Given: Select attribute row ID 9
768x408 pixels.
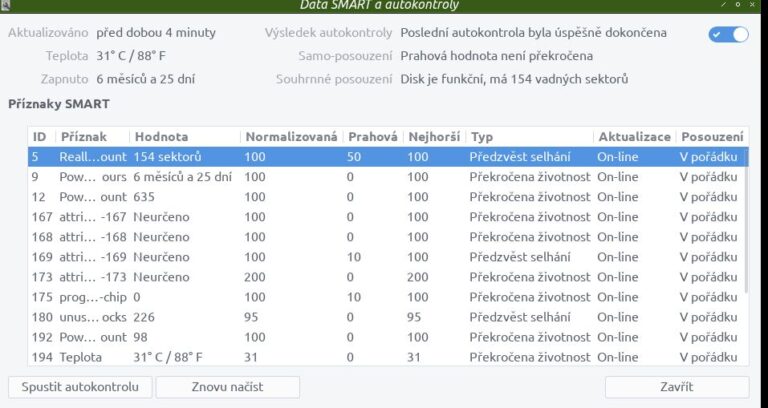Looking at the screenshot, I should click(x=386, y=177).
